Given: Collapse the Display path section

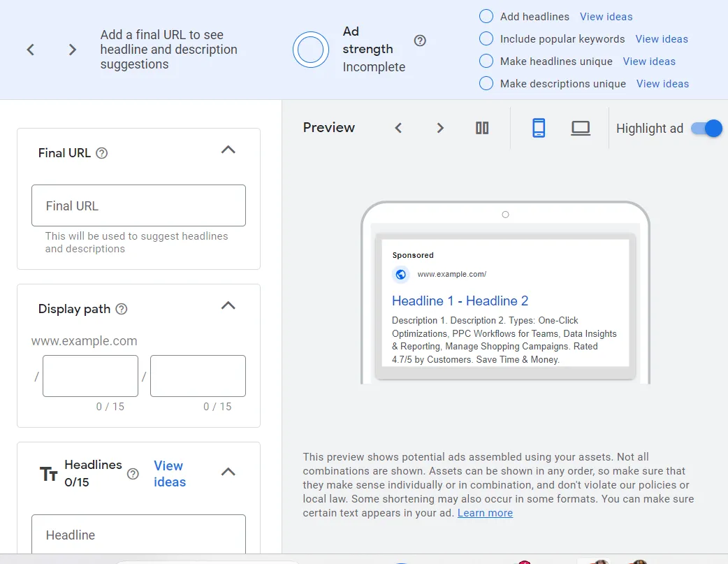Looking at the screenshot, I should (228, 305).
